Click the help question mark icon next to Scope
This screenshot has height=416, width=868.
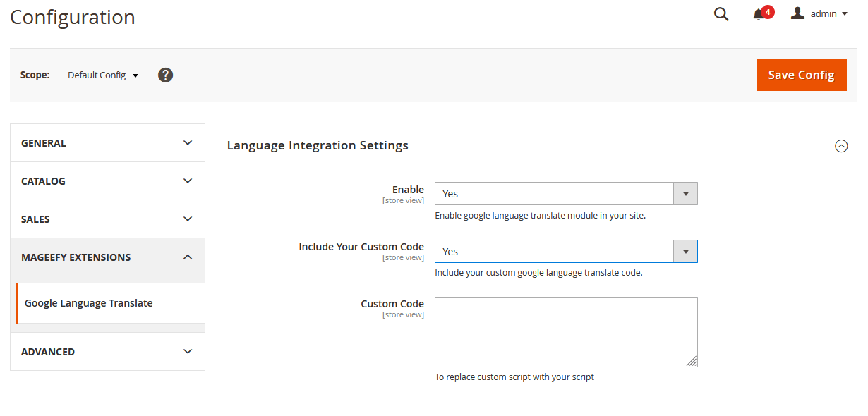165,74
